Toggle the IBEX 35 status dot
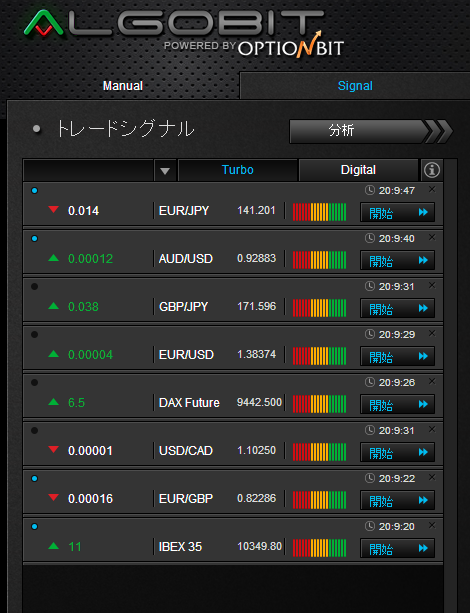Image resolution: width=470 pixels, height=613 pixels. coord(34,527)
